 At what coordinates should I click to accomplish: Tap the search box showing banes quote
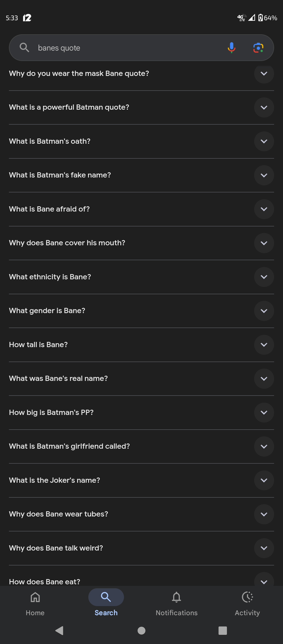click(126, 48)
